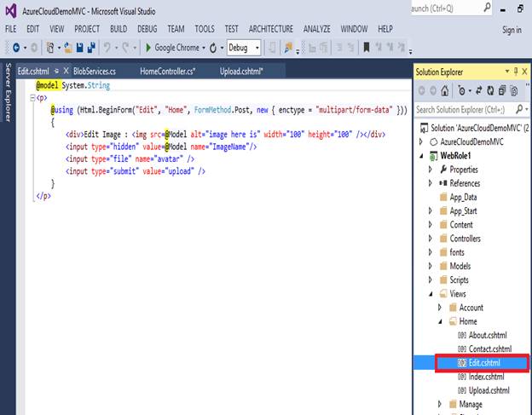Click the Undo toolbar icon
Screen dimensions: 532x415
108,48
